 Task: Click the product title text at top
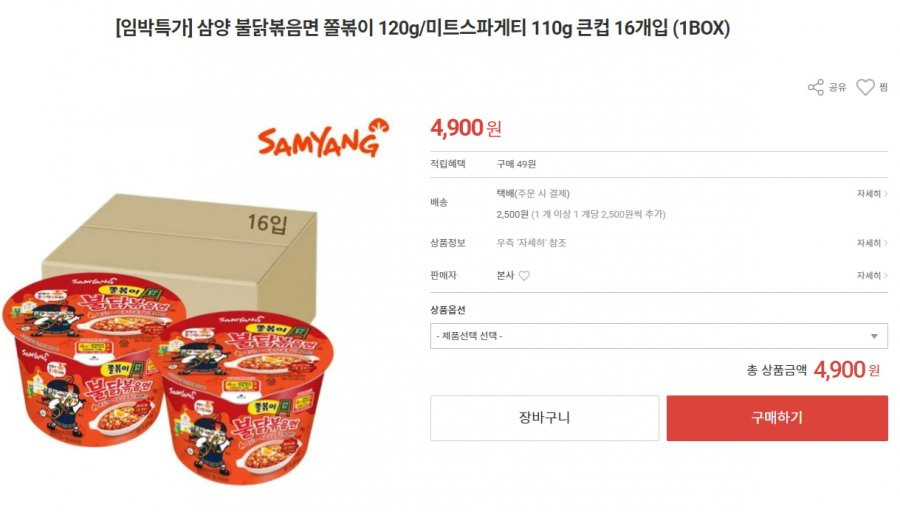coord(422,28)
